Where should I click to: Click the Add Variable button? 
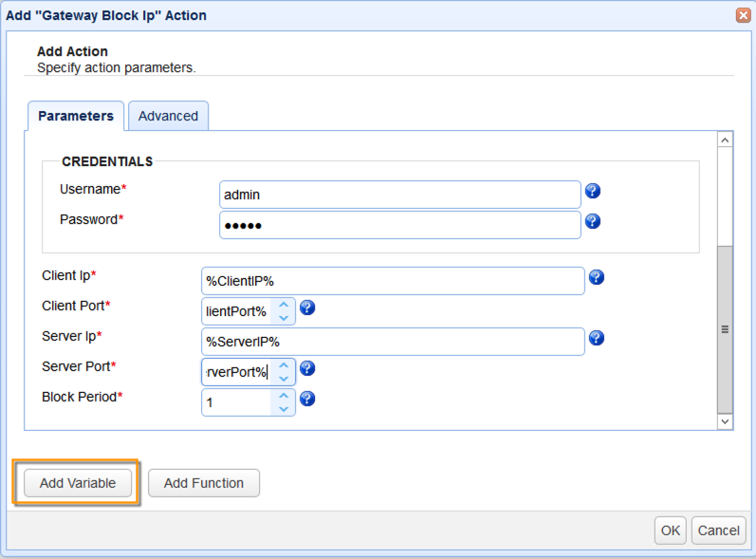click(x=78, y=483)
